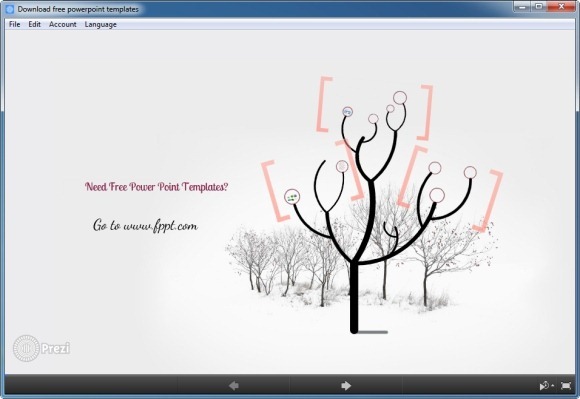The width and height of the screenshot is (580, 399).
Task: Open the Edit menu
Action: pyautogui.click(x=34, y=24)
